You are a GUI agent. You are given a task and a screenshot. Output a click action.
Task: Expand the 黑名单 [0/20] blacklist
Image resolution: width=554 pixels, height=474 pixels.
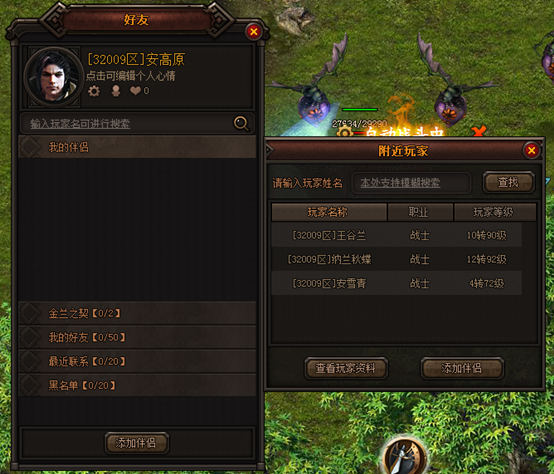point(137,385)
